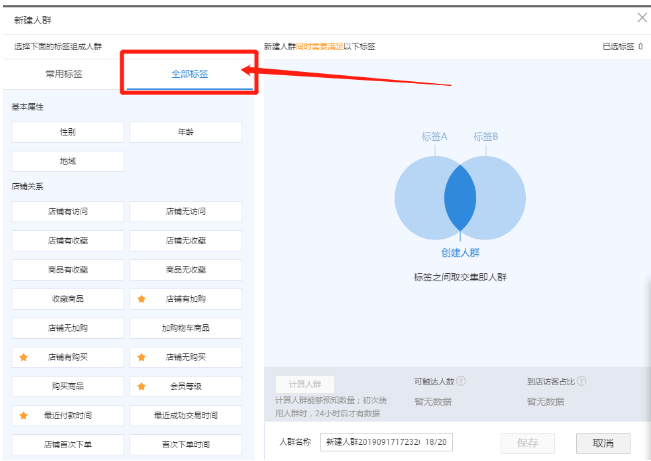
Task: Click the 取消 button
Action: click(603, 443)
